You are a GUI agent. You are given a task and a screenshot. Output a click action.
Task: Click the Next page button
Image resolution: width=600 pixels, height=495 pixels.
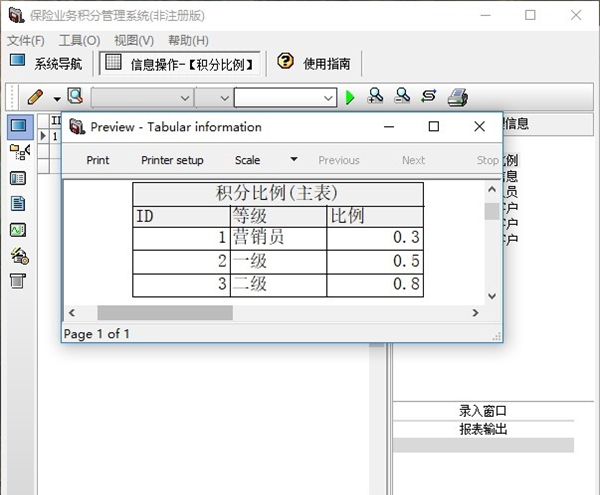[x=413, y=160]
